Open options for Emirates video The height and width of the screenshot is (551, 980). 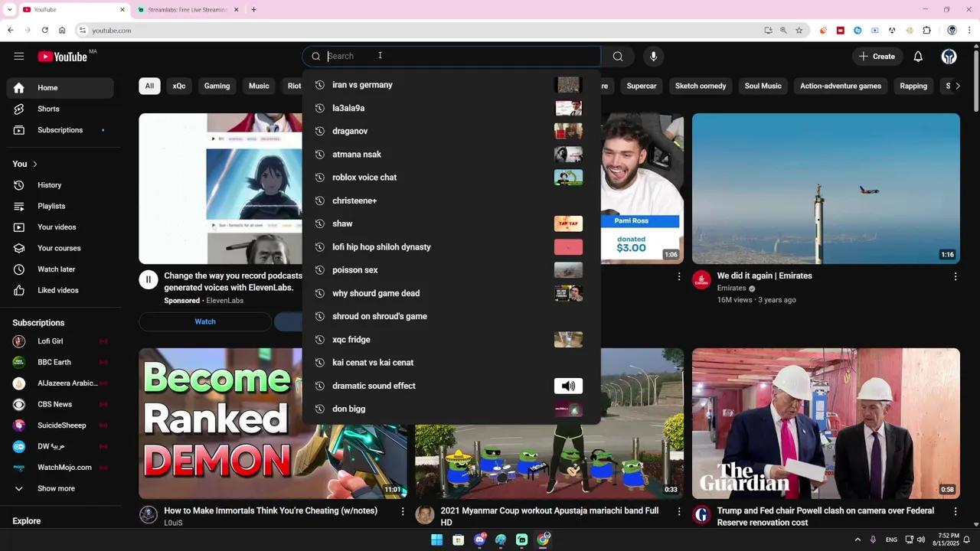click(955, 276)
